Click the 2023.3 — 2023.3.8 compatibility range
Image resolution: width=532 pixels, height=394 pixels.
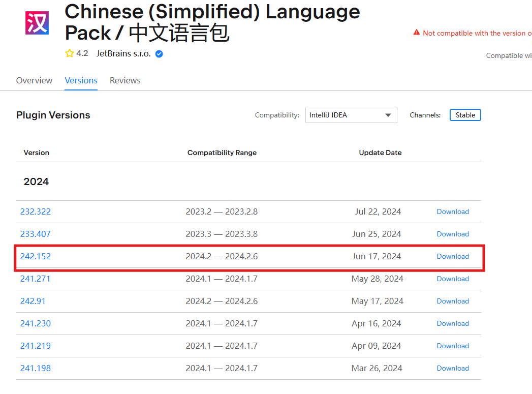point(222,234)
